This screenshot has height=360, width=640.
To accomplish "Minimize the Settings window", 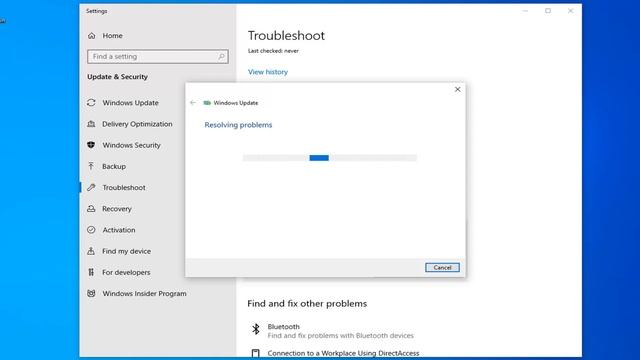I will pyautogui.click(x=525, y=11).
